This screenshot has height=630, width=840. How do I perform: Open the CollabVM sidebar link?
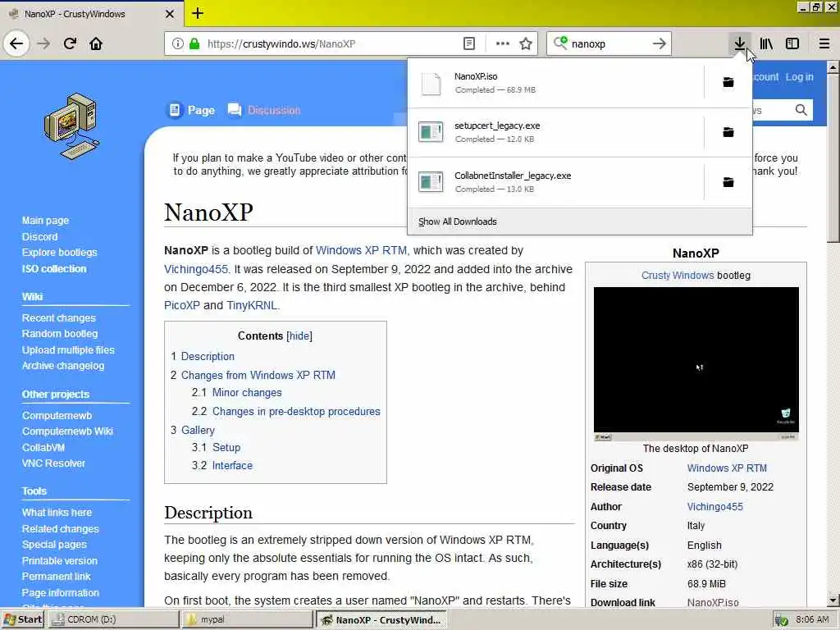(x=43, y=447)
